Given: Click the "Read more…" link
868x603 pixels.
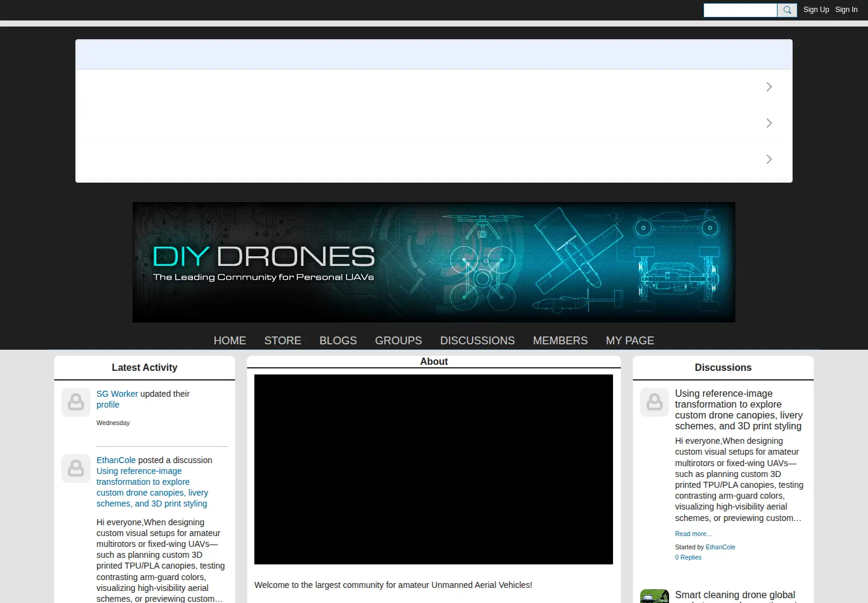Looking at the screenshot, I should [694, 534].
